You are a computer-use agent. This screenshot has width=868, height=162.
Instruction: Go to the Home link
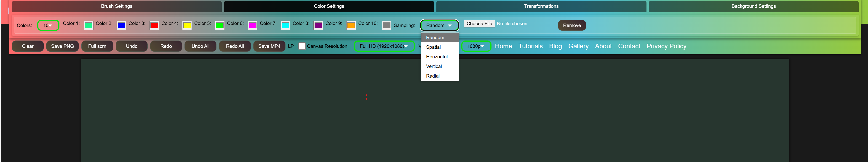tap(503, 46)
